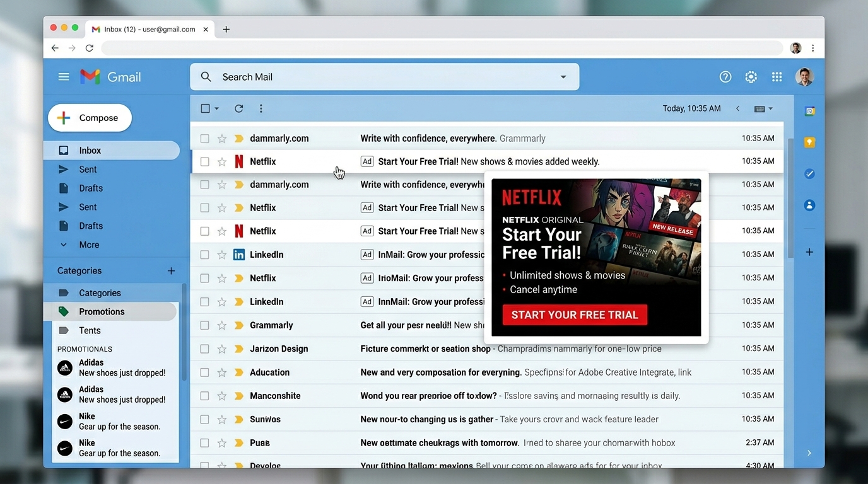Open a new browser tab
This screenshot has width=868, height=484.
pyautogui.click(x=226, y=29)
